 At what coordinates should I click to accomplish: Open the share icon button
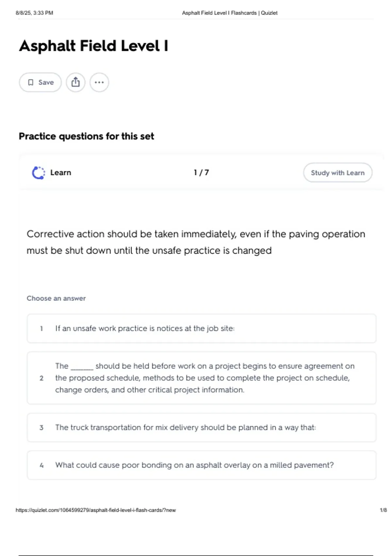pyautogui.click(x=75, y=82)
